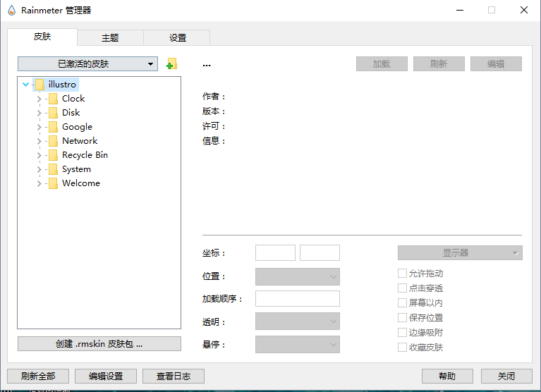Select the Google tree item label

click(77, 127)
